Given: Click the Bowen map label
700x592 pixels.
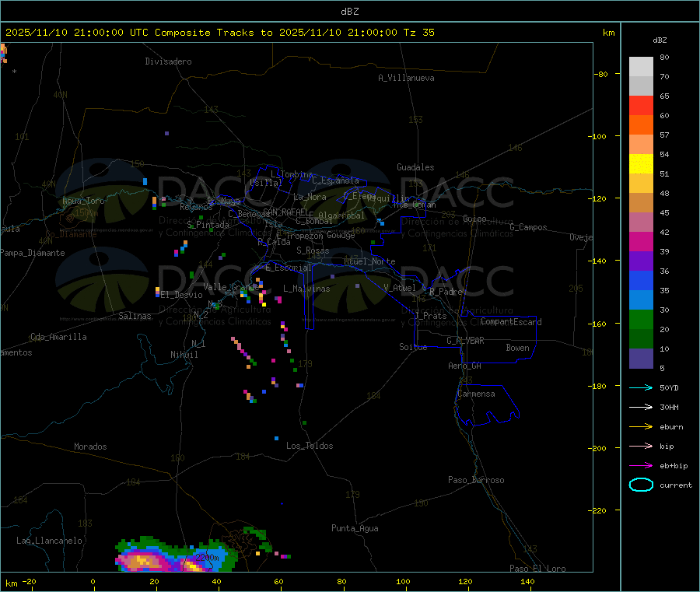Looking at the screenshot, I should click(518, 348).
